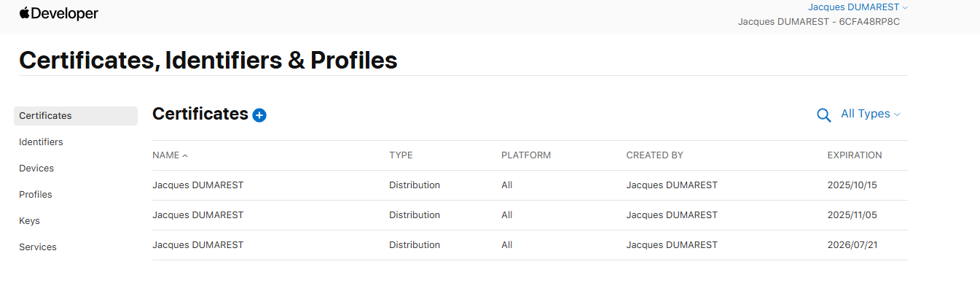Open certificate expiring 2026/07/21
This screenshot has width=980, height=294.
tap(197, 245)
